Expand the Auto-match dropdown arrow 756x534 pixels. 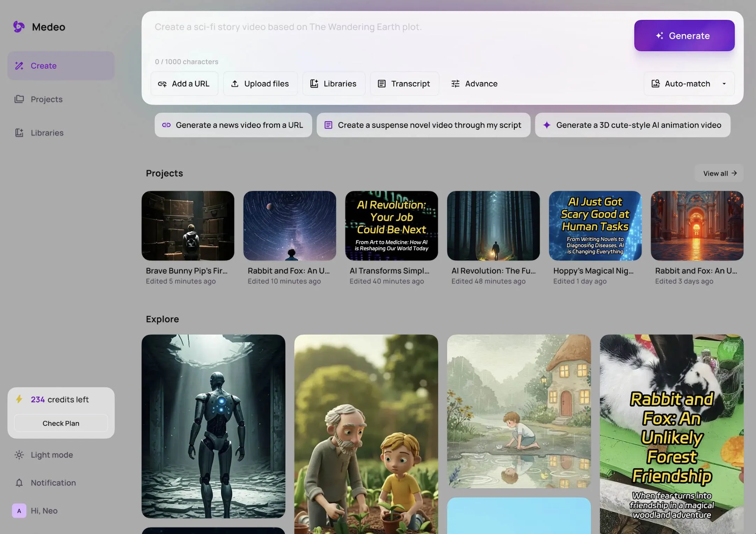click(724, 84)
